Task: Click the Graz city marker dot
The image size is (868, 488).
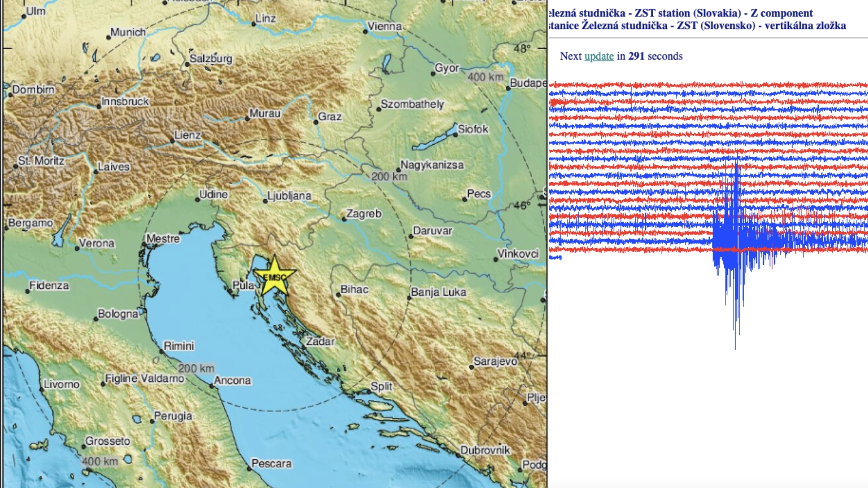Action: click(316, 122)
